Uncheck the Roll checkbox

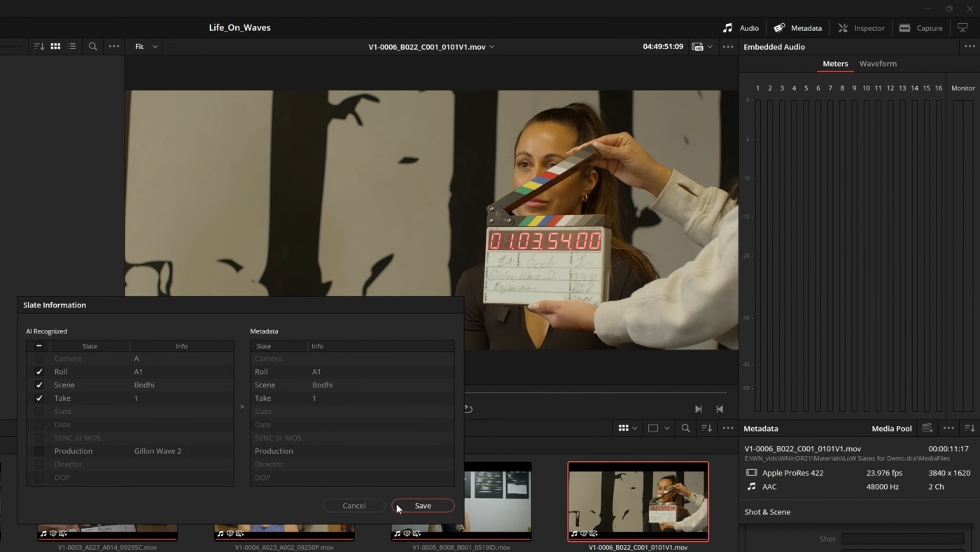[39, 372]
